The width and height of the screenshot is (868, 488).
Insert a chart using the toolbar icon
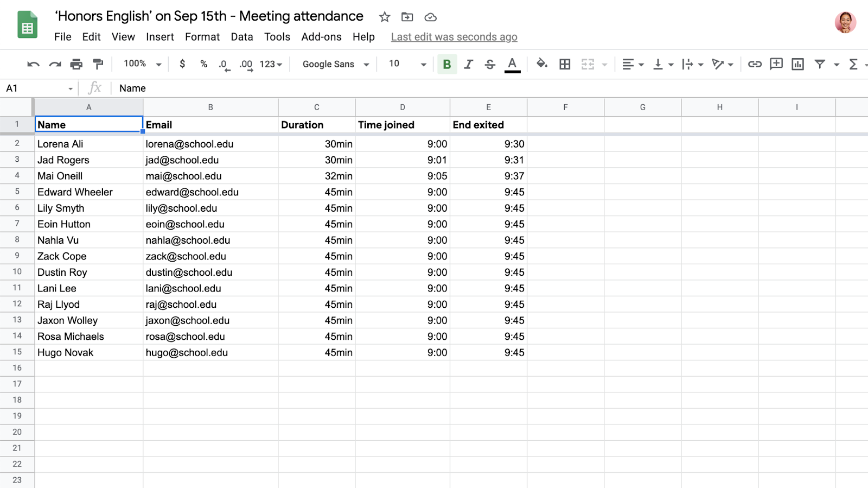pyautogui.click(x=797, y=64)
